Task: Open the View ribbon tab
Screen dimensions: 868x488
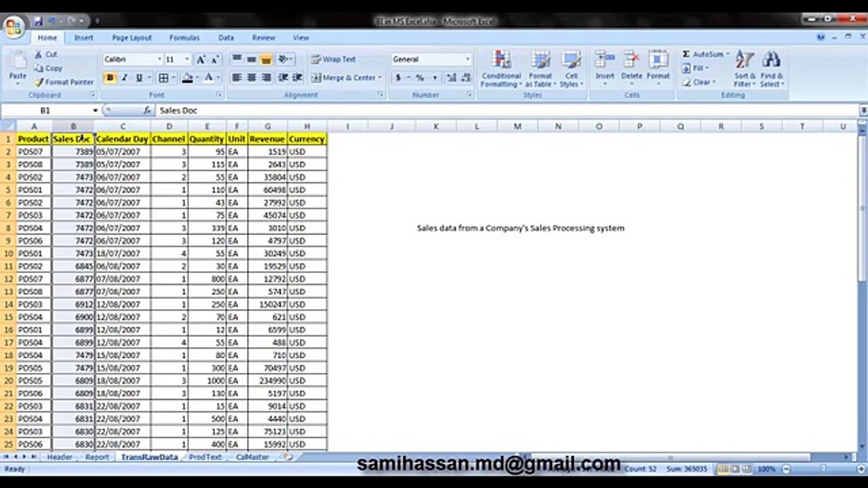Action: tap(301, 38)
